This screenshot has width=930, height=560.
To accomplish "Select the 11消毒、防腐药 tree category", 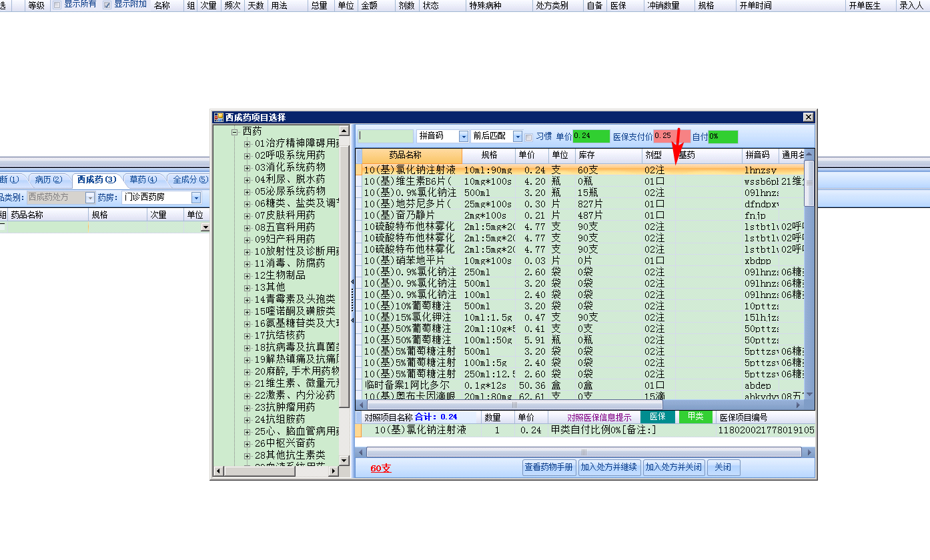I will 290,263.
